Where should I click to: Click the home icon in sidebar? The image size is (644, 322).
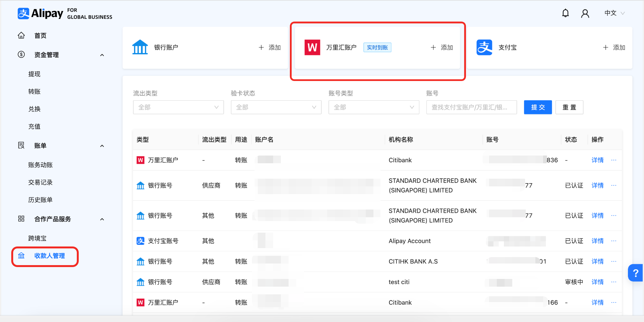[21, 35]
